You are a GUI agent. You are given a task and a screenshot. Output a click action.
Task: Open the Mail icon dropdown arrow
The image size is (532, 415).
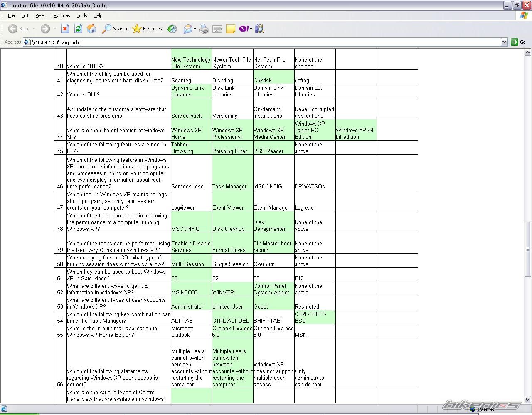[195, 29]
